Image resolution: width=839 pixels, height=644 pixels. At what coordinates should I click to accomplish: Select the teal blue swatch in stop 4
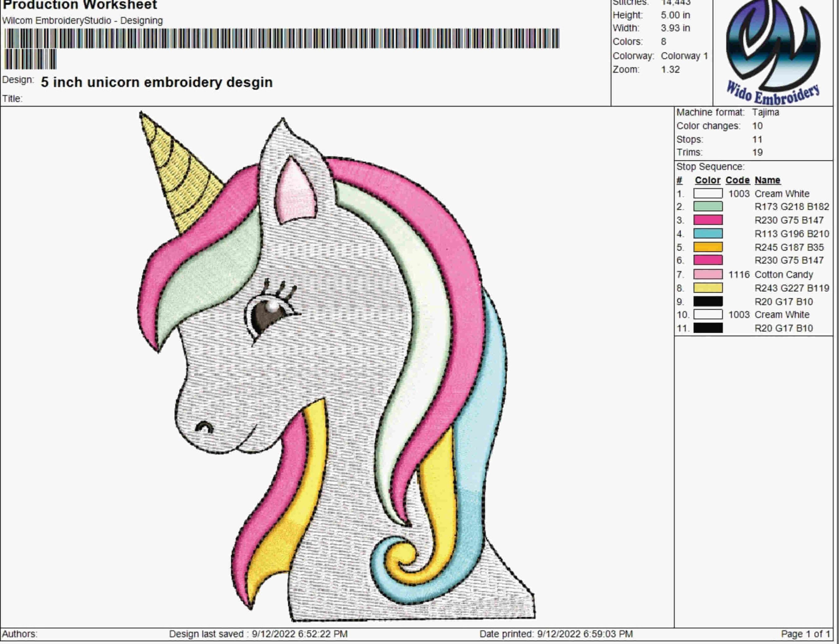coord(708,233)
